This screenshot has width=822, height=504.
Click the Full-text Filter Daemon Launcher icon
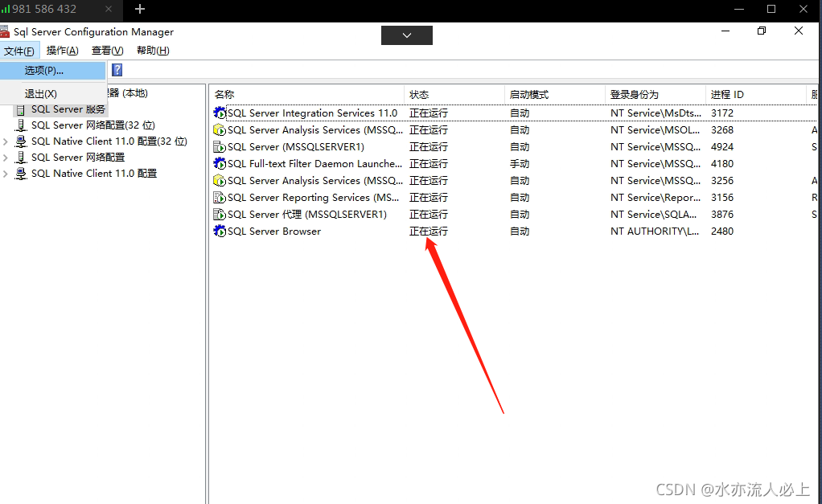pos(220,163)
